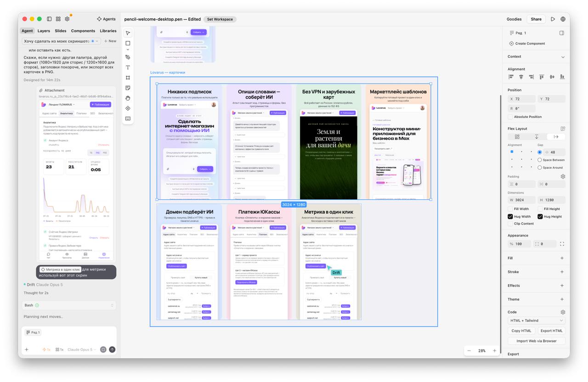Enable Fill Height checkbox

540,209
